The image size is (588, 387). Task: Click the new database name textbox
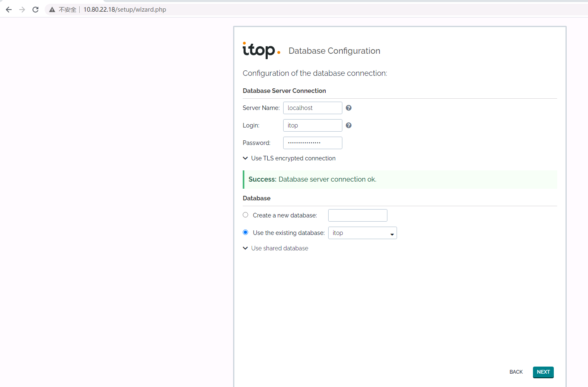pos(357,215)
